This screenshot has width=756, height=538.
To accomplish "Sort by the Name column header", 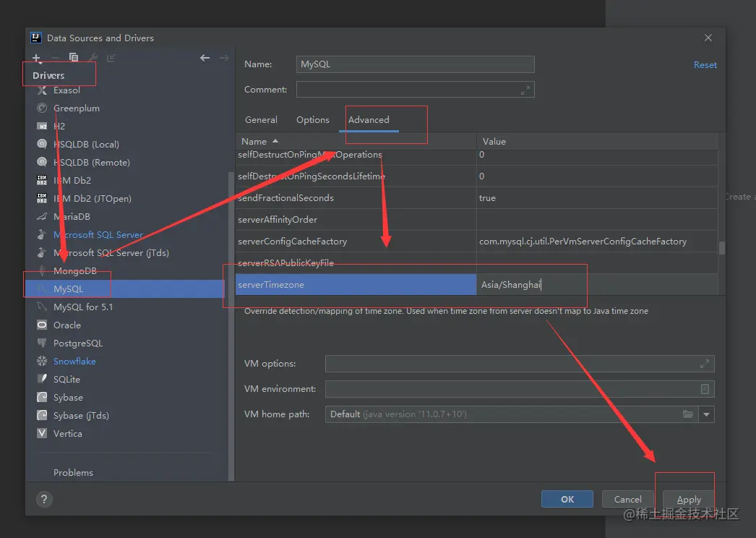I will click(356, 142).
